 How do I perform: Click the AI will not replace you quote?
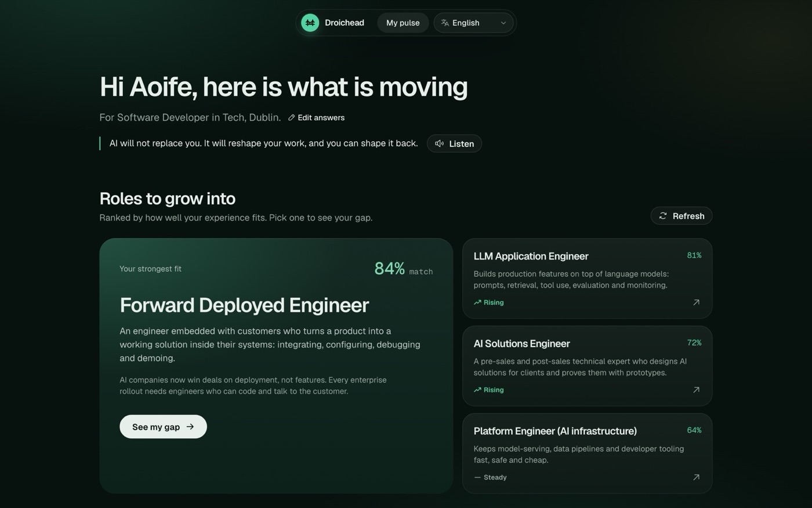(263, 143)
